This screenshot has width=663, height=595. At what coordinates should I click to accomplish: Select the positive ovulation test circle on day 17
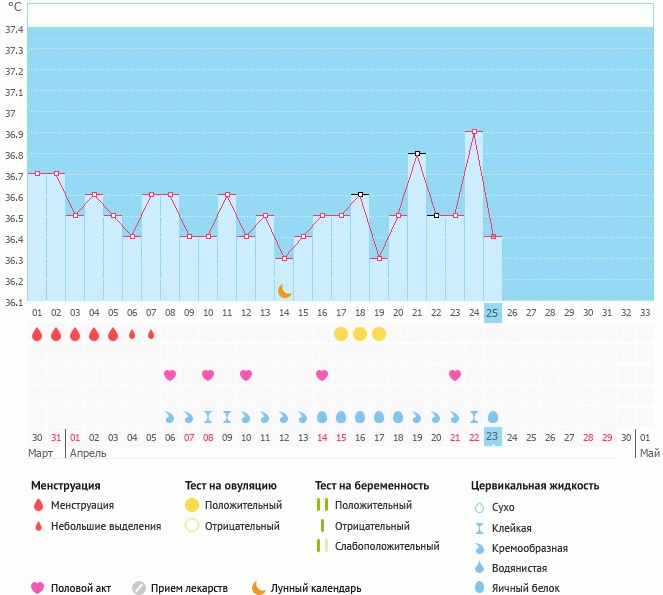[341, 334]
